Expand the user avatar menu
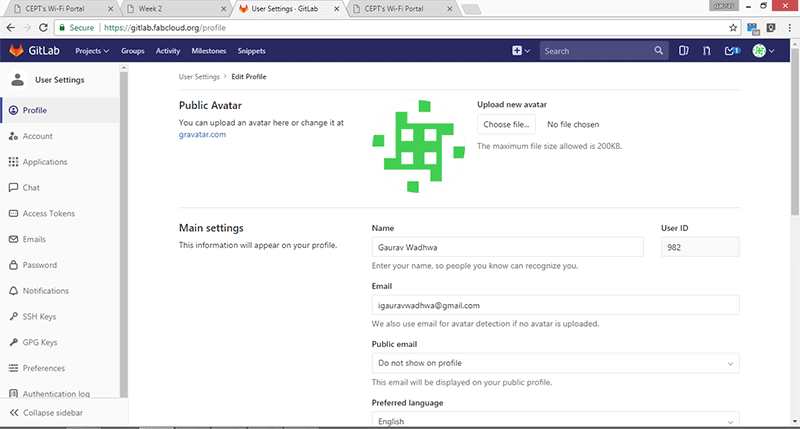This screenshot has height=429, width=800. (764, 51)
